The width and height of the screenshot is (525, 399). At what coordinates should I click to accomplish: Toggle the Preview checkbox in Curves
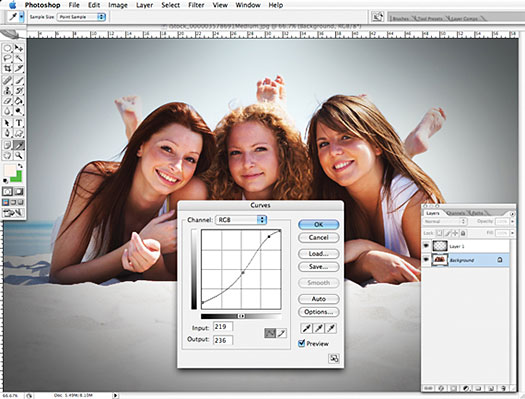(x=301, y=343)
